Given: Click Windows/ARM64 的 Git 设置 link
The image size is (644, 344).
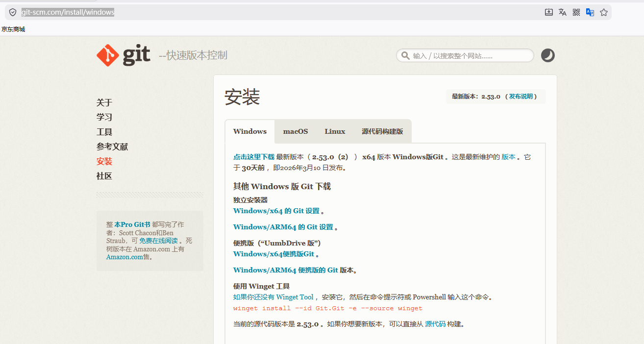Looking at the screenshot, I should (x=283, y=227).
